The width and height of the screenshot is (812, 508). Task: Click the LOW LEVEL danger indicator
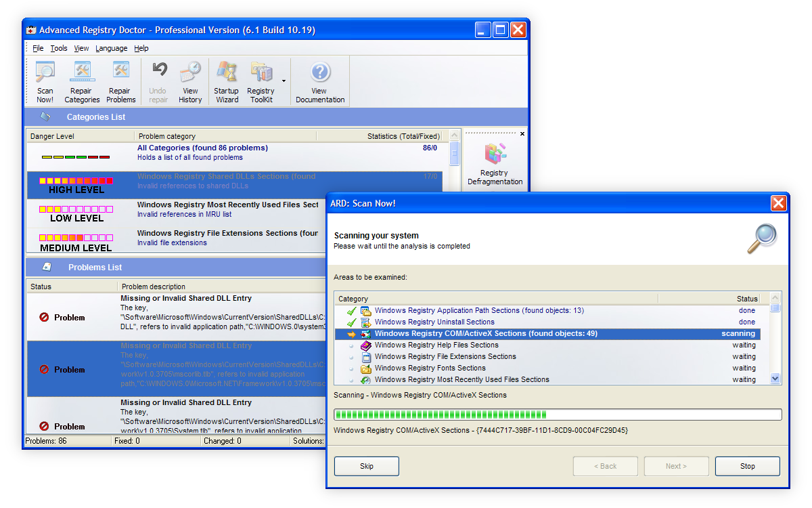click(x=76, y=214)
